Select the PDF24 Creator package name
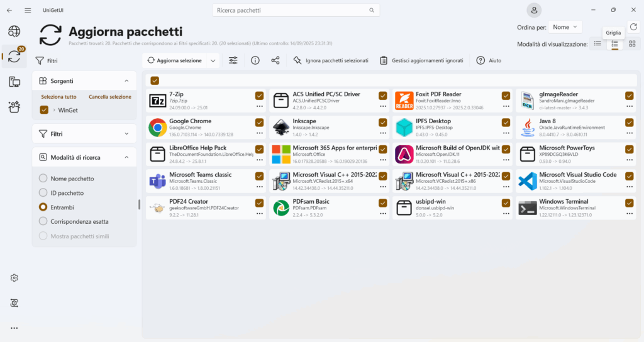This screenshot has height=342, width=644. point(189,202)
